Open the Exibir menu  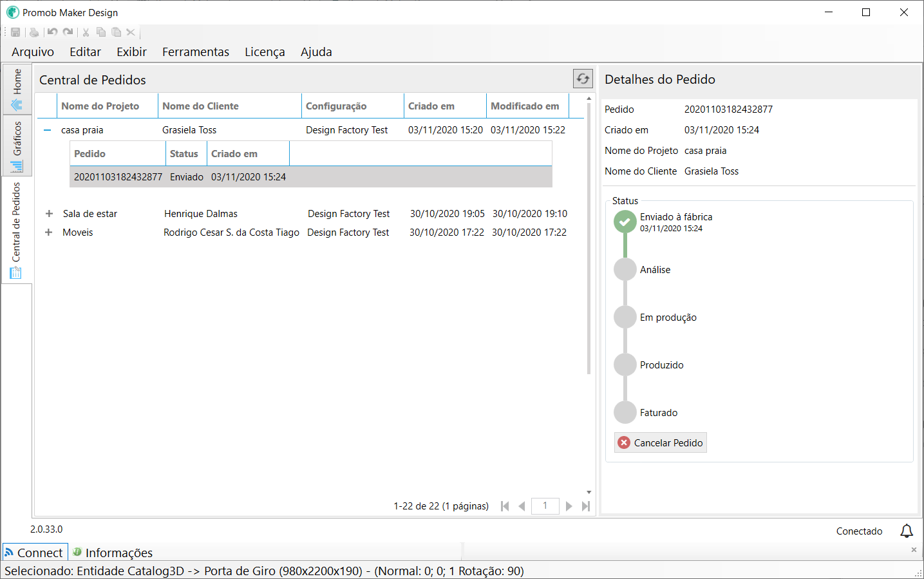131,52
